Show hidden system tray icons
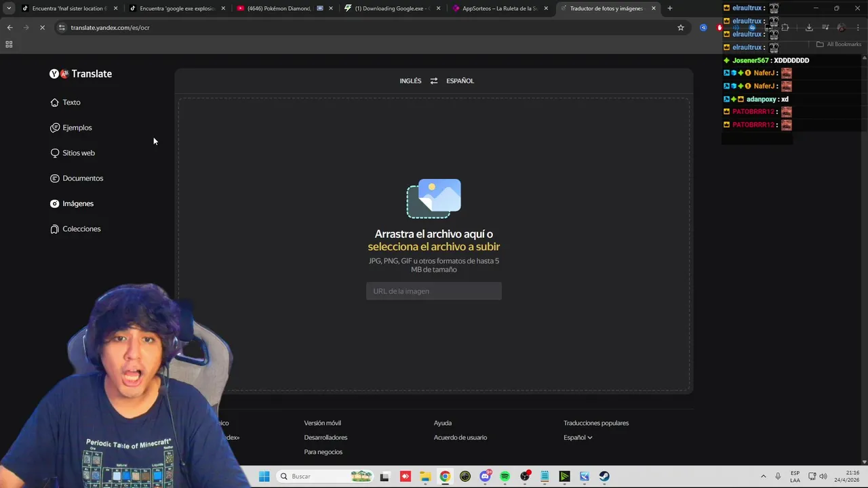The height and width of the screenshot is (488, 868). (763, 476)
